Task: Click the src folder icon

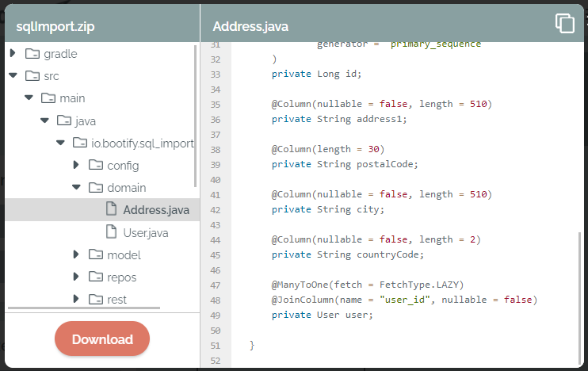Action: tap(32, 76)
